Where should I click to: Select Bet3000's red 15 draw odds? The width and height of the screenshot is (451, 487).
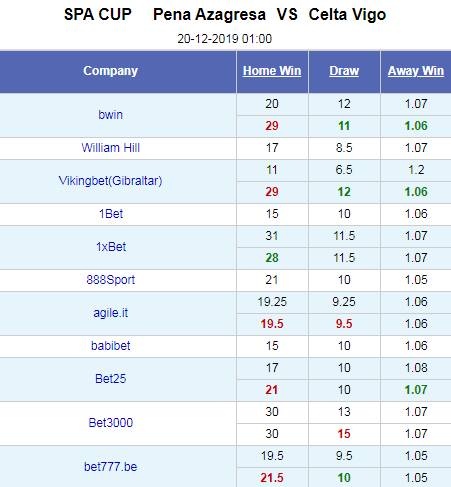tap(344, 434)
